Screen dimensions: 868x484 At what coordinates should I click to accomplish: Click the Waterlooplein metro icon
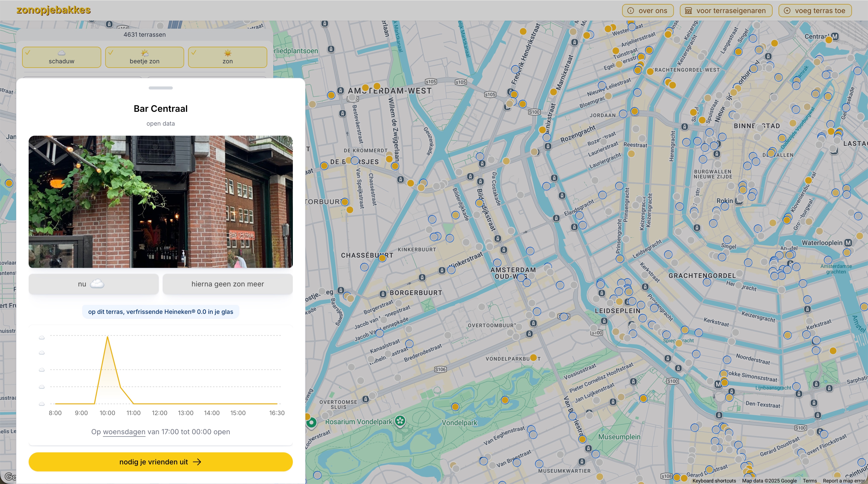[848, 243]
